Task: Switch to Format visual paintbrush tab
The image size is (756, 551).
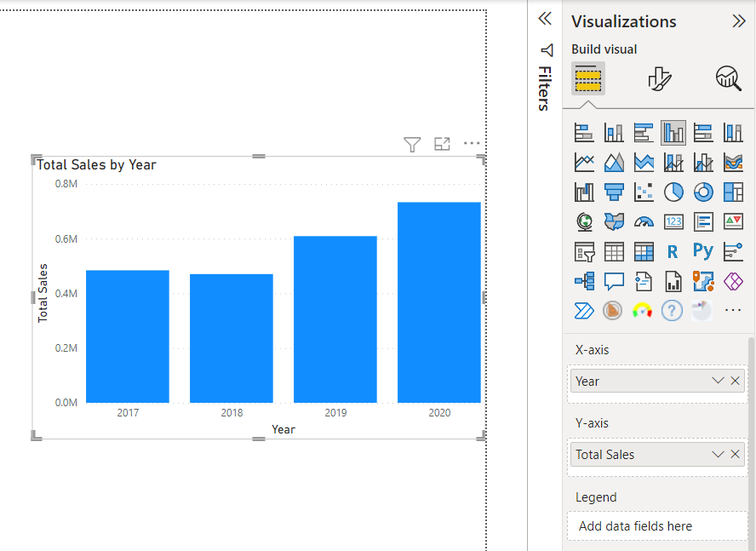Action: [x=659, y=78]
